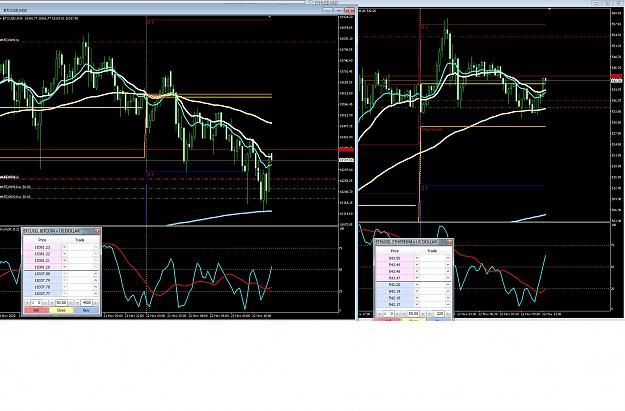Select the 540.47 ask price in the ETHUSD panel
This screenshot has width=625, height=411.
[x=394, y=277]
